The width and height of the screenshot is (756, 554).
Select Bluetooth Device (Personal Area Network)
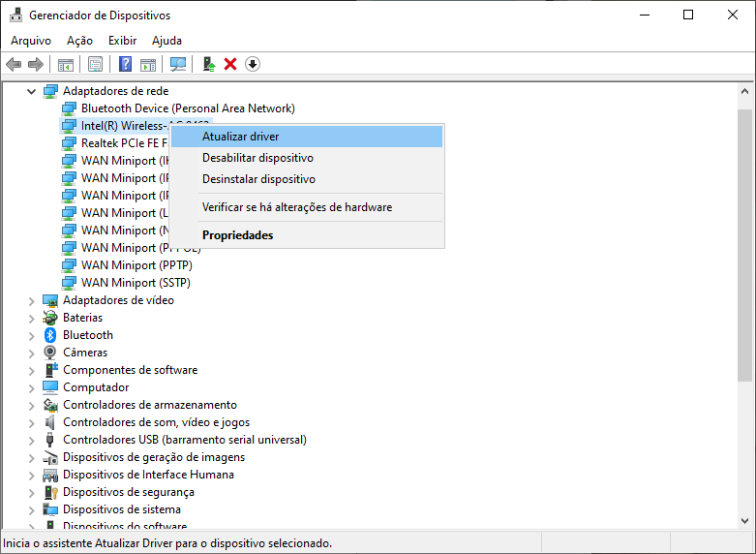pos(188,108)
